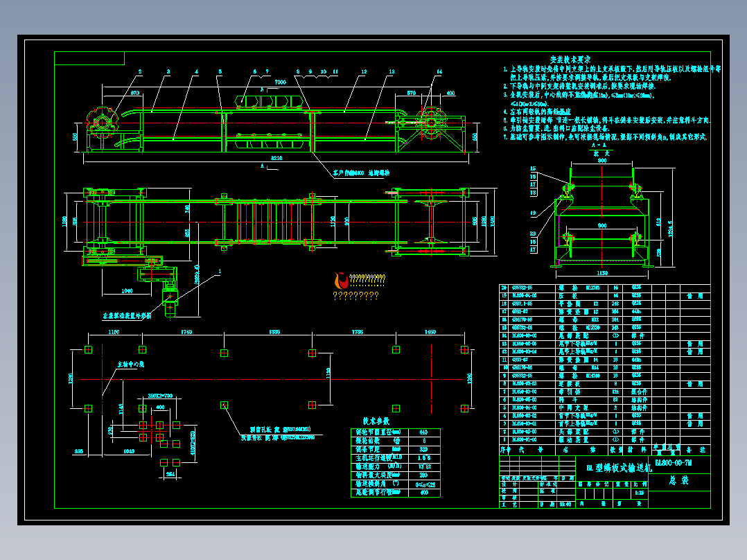
Task: Select the 1740 foundation spacing dimension
Action: click(x=186, y=332)
